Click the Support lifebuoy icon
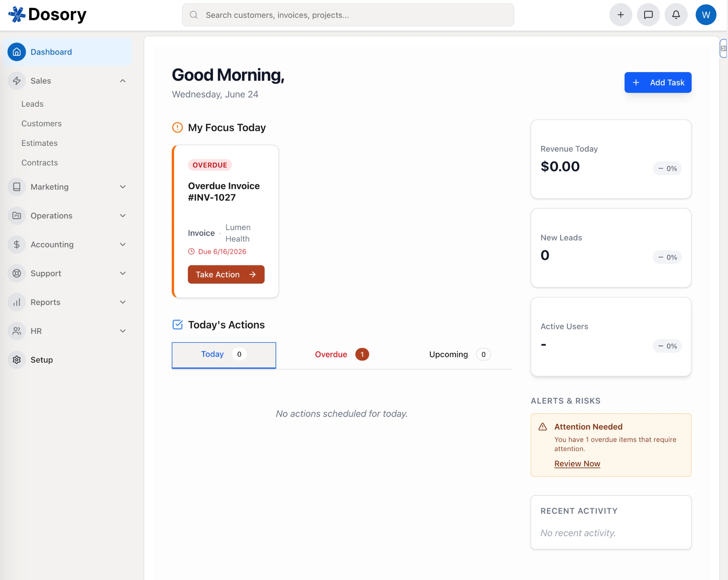 (17, 273)
